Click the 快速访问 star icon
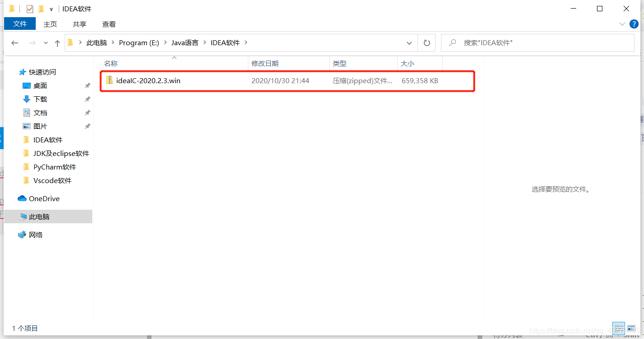This screenshot has width=644, height=339. point(22,72)
